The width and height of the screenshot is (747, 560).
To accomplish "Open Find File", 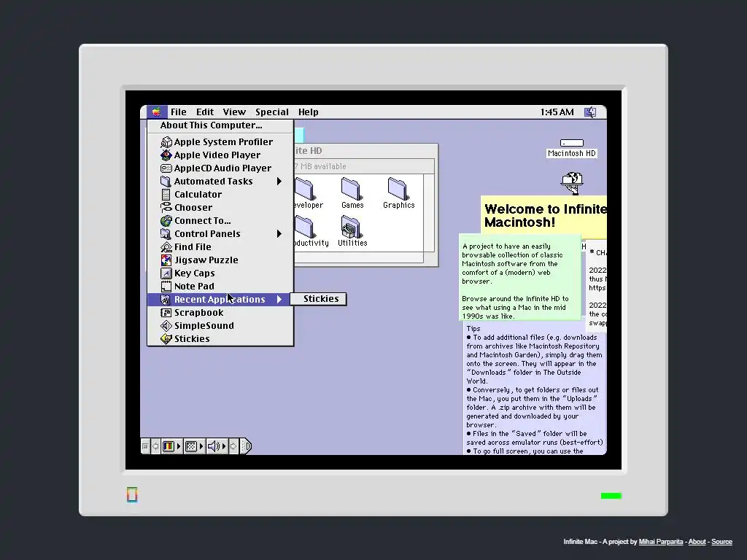I will (220, 246).
